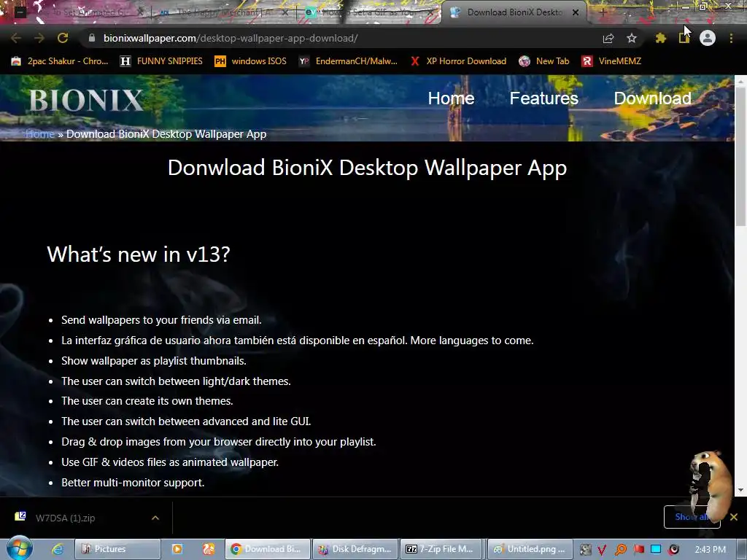Click 'Donwload BioniX Desktop Wallpaper App' heading

[x=368, y=168]
